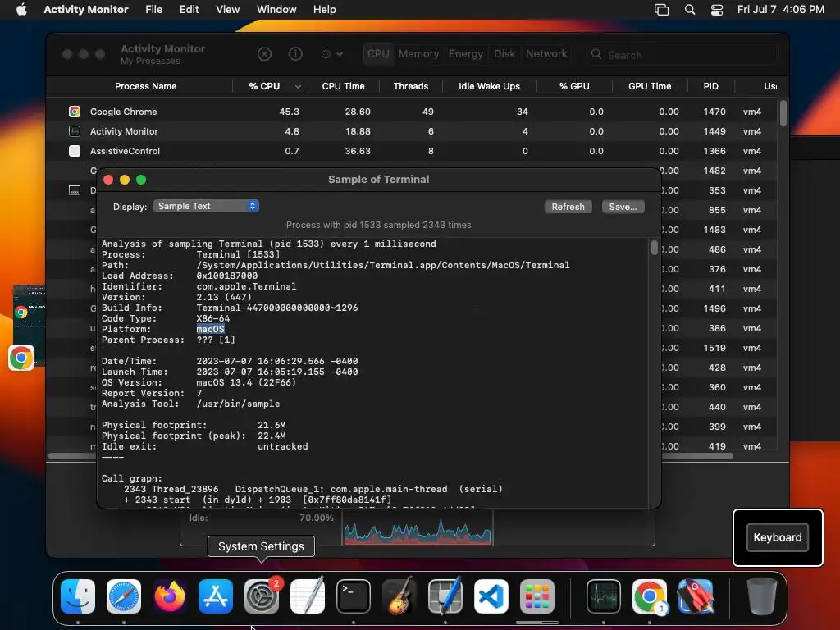The image size is (840, 630).
Task: Click the Activity Monitor process icon
Action: click(x=75, y=131)
